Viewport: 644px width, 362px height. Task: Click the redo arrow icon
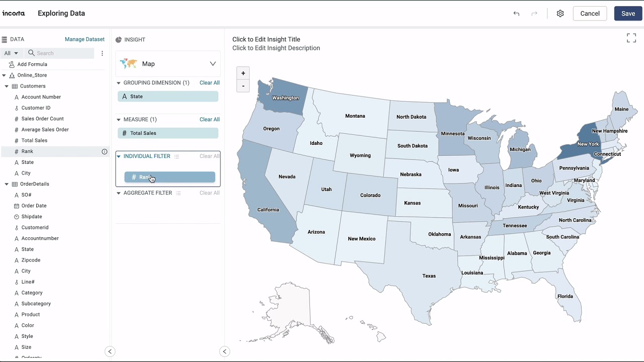click(534, 14)
